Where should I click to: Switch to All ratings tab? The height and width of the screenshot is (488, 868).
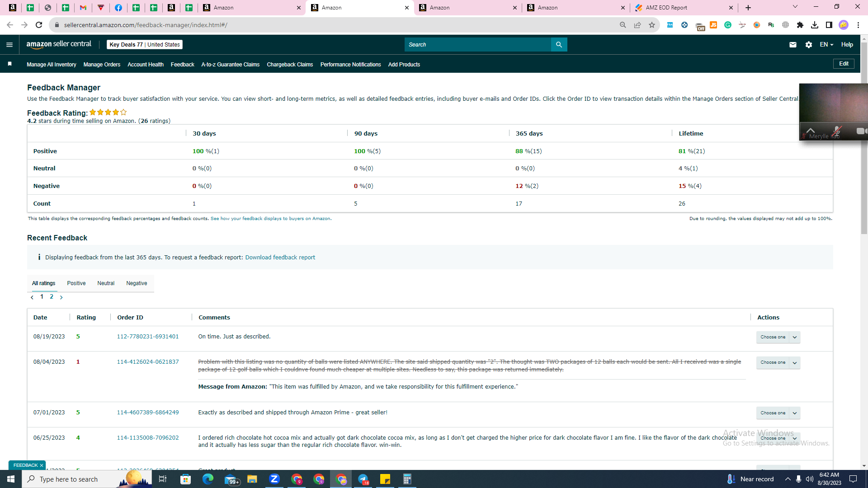coord(43,283)
